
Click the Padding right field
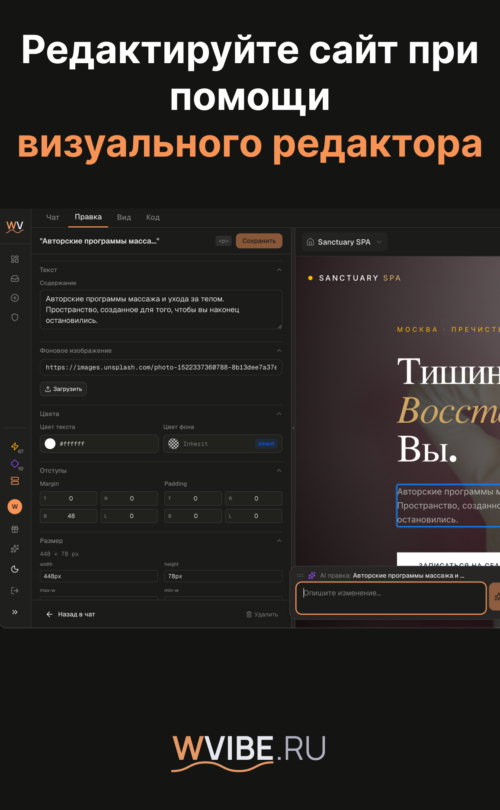pos(254,499)
